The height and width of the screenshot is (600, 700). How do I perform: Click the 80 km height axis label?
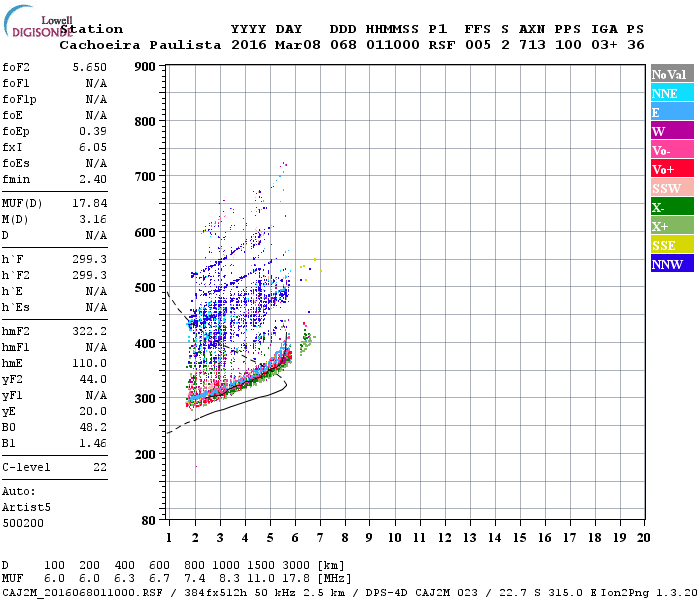149,521
